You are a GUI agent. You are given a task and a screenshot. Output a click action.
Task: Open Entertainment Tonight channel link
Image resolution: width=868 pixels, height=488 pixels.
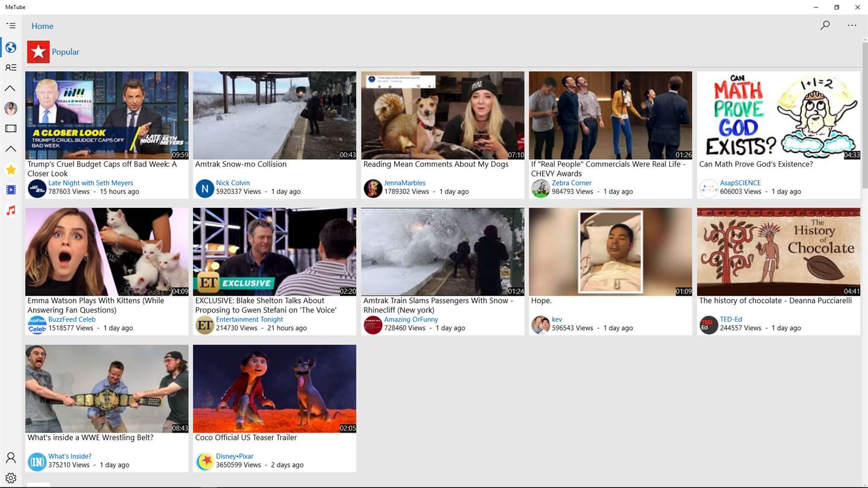tap(250, 319)
